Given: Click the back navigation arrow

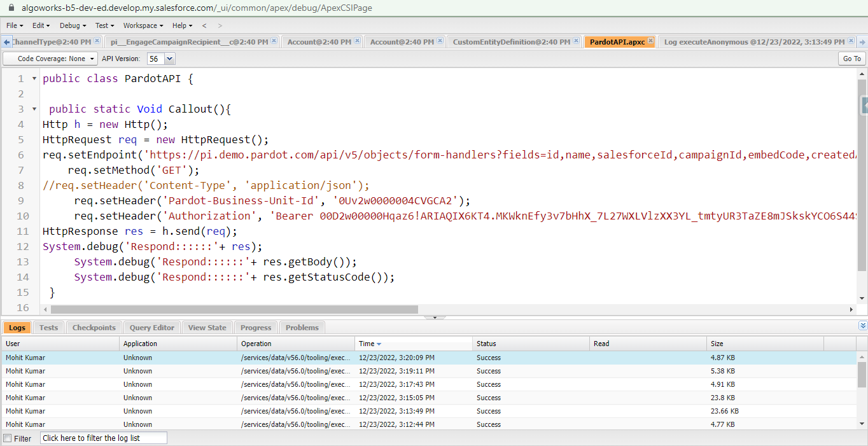Looking at the screenshot, I should point(204,25).
